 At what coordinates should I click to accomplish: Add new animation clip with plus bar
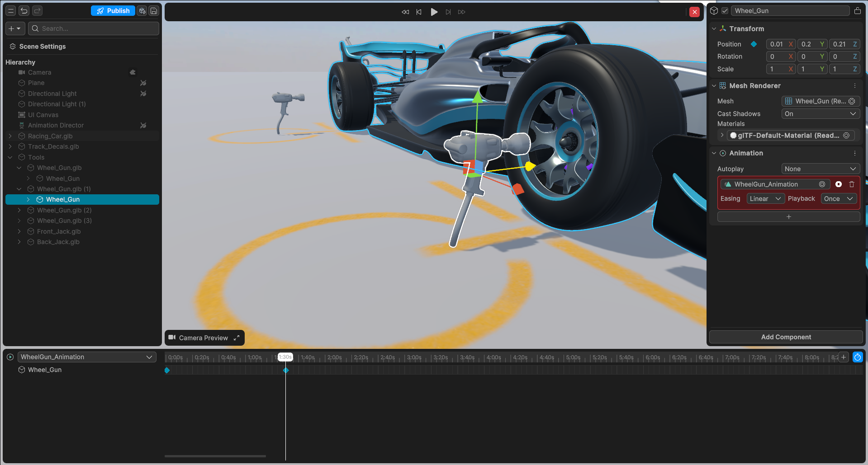(789, 217)
